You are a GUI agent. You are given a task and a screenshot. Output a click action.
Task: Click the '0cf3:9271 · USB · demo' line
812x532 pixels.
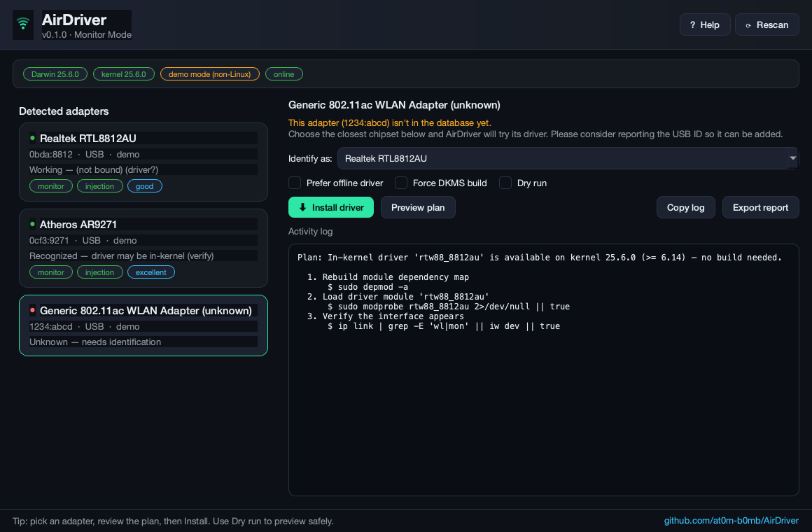[83, 240]
